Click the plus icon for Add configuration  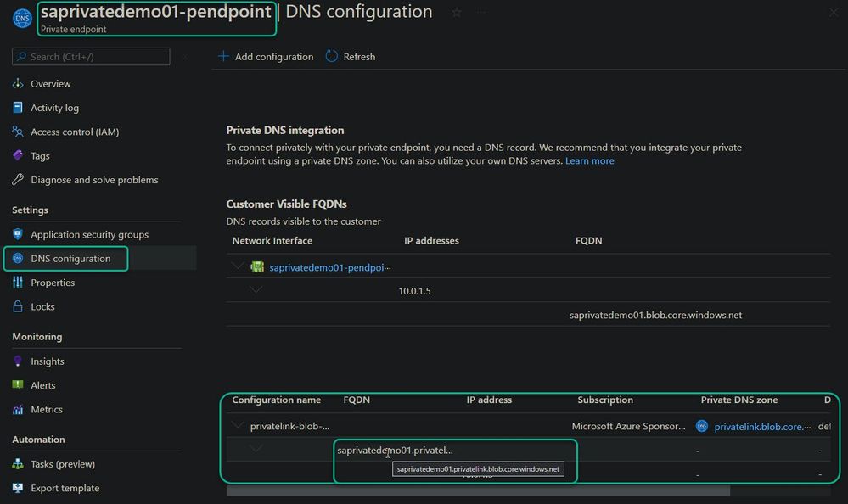point(223,56)
